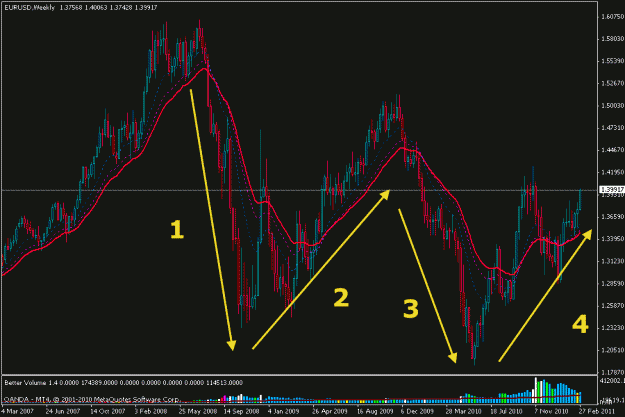Click the 1.17870 price axis label
The width and height of the screenshot is (625, 417).
coord(612,372)
